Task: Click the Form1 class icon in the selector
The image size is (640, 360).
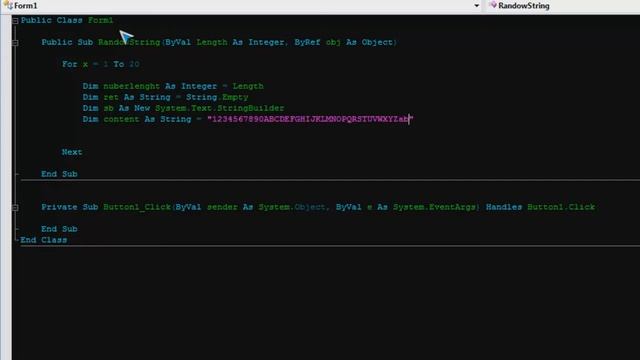Action: point(8,6)
